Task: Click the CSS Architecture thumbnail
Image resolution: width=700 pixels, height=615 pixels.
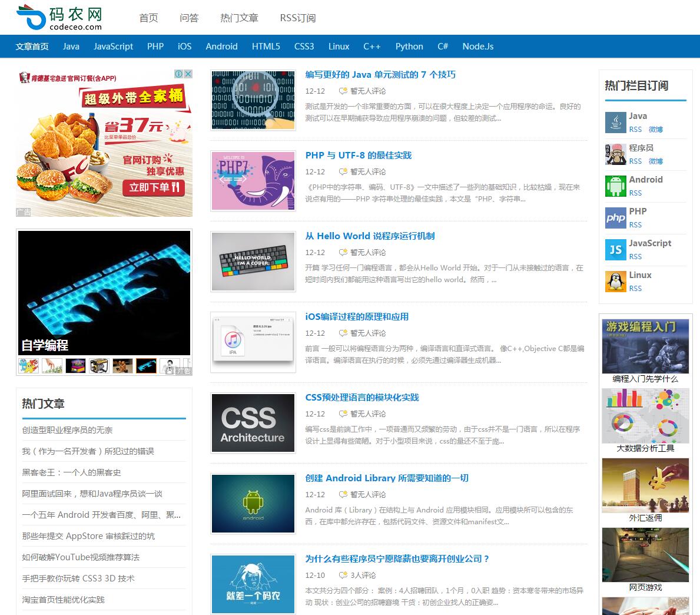Action: click(x=253, y=423)
